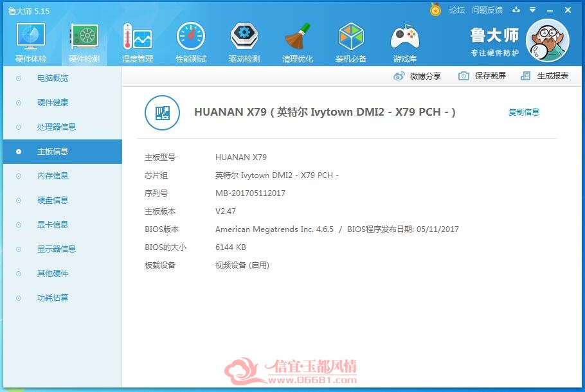Click the 主板版本 label
Image resolution: width=585 pixels, height=392 pixels.
click(x=160, y=211)
